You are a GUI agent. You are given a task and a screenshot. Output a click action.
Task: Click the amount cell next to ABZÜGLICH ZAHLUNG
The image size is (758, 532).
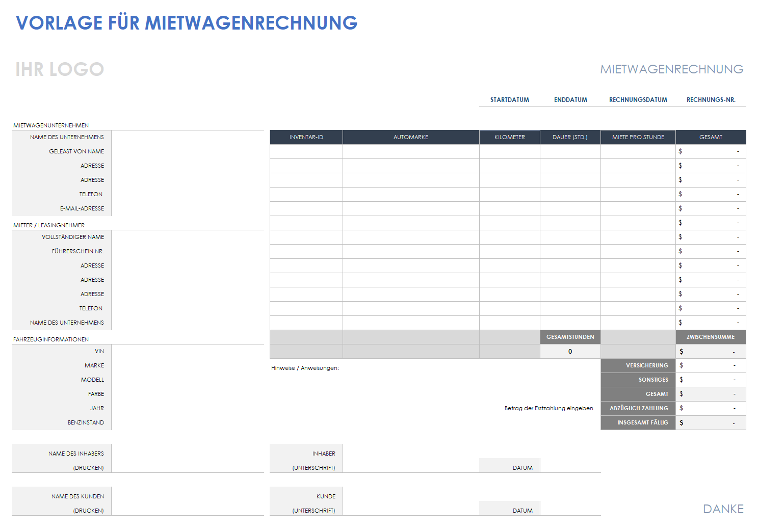711,408
